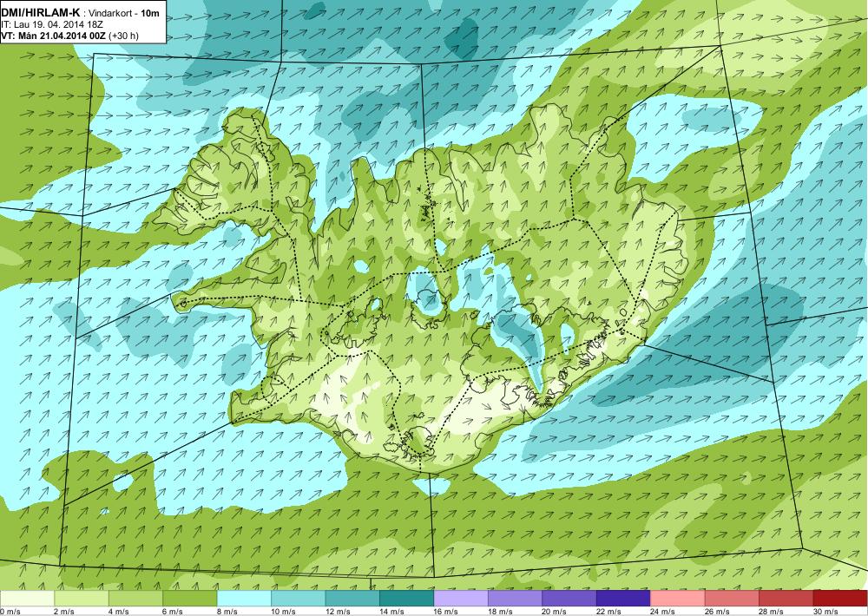Select the '6 m/s' legend label

point(173,612)
